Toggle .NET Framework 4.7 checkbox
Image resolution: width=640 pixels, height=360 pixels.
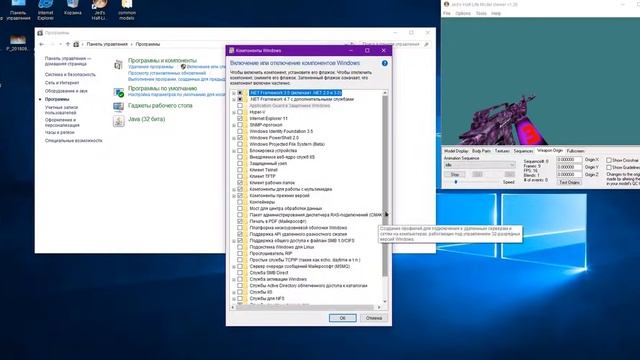pyautogui.click(x=240, y=99)
